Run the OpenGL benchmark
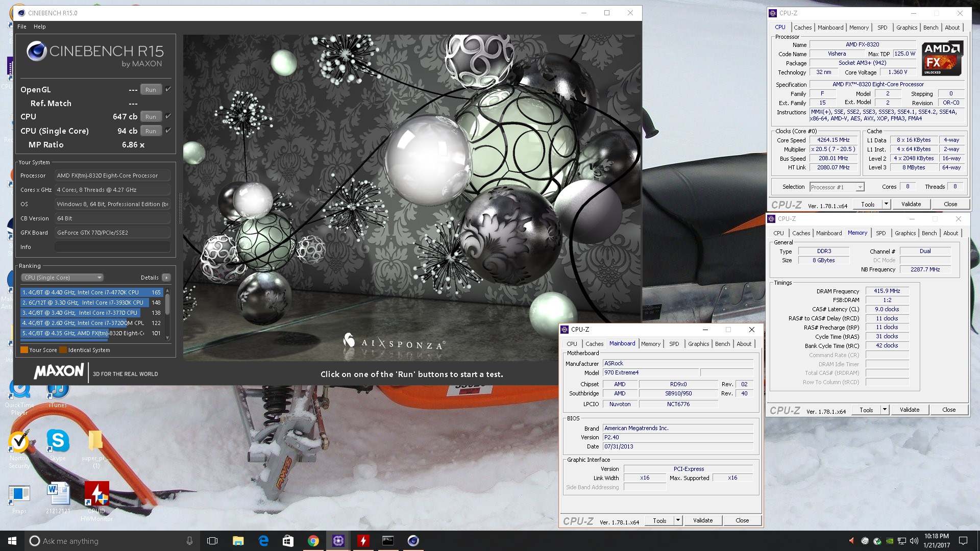This screenshot has width=980, height=551. pos(151,90)
